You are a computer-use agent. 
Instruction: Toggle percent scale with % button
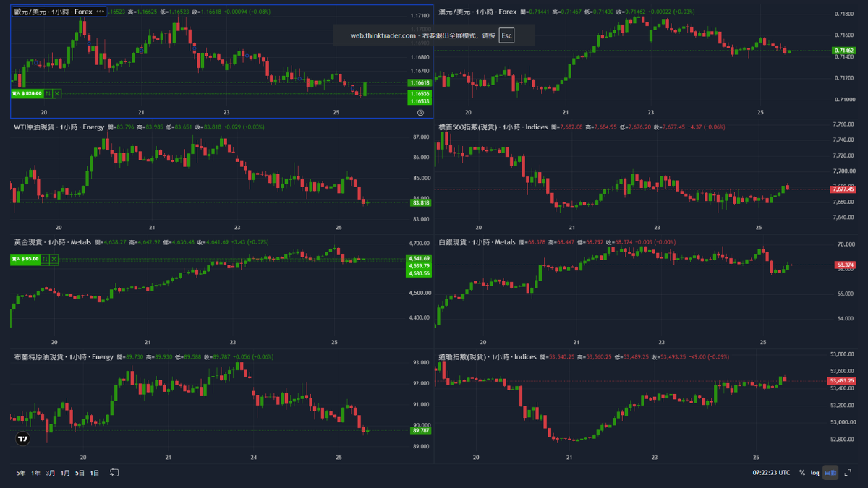coord(802,473)
